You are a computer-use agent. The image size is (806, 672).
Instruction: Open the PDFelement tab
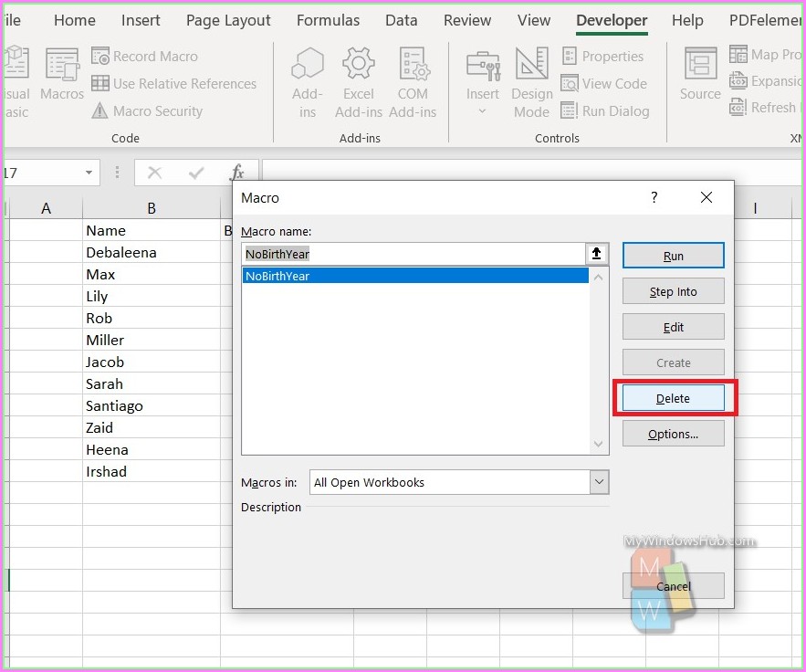765,21
